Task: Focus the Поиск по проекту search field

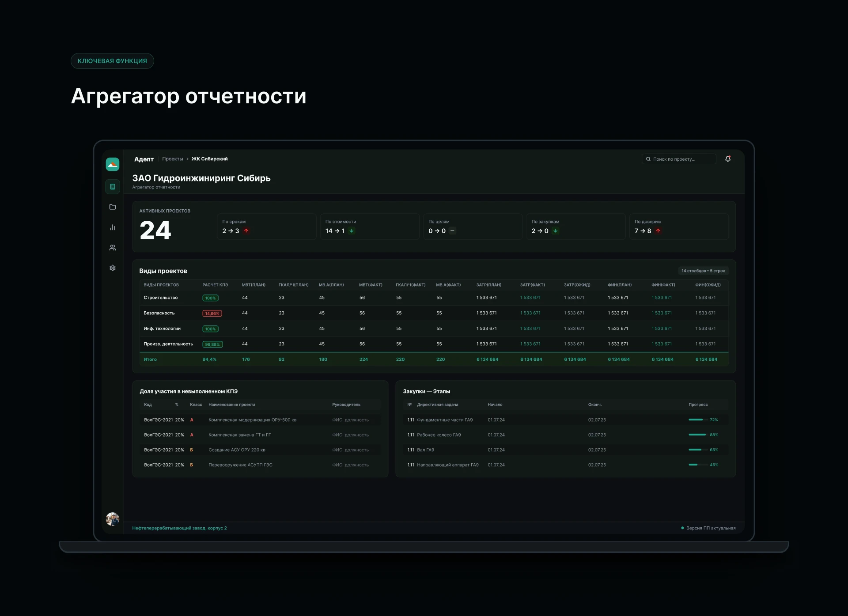Action: point(679,159)
